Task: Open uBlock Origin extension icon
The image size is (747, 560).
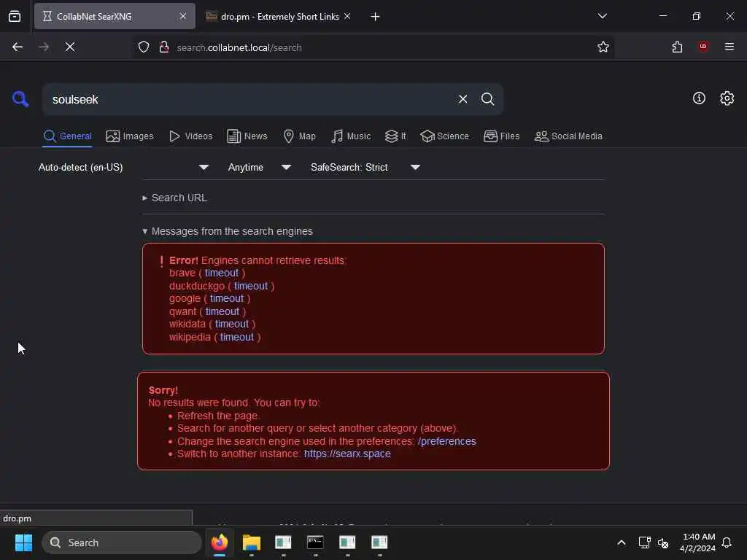Action: point(703,47)
